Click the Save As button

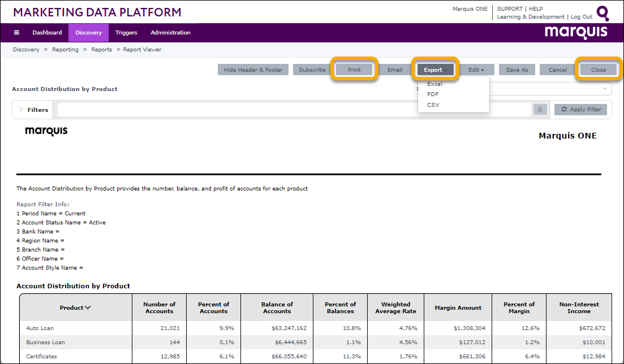[x=517, y=70]
